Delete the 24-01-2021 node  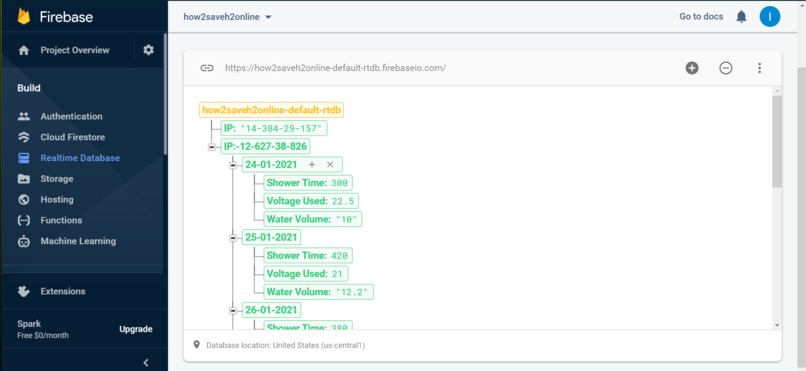pos(330,164)
